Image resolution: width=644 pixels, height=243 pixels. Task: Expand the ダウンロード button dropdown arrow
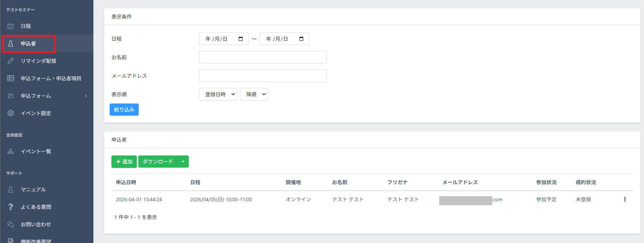(183, 162)
